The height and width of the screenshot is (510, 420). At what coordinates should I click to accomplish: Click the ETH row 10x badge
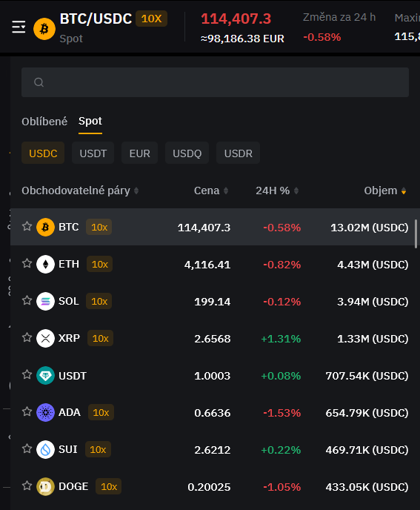click(x=99, y=264)
